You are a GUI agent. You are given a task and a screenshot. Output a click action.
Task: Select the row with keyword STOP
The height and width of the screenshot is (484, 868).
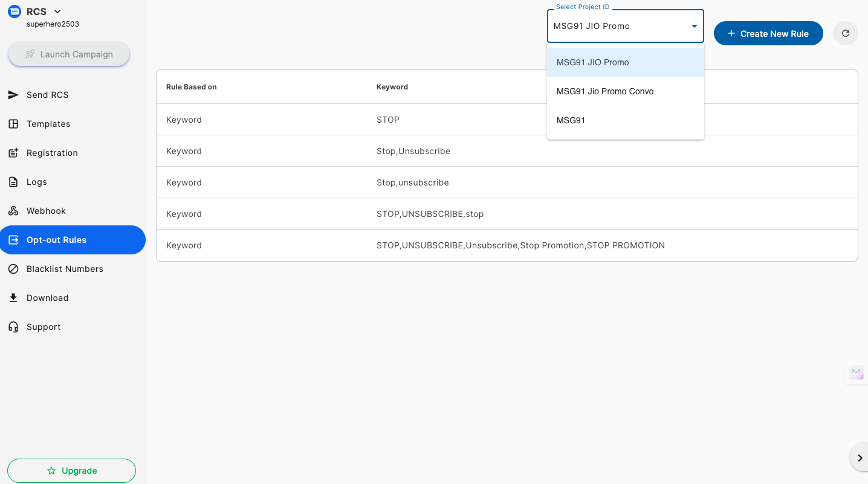point(507,120)
